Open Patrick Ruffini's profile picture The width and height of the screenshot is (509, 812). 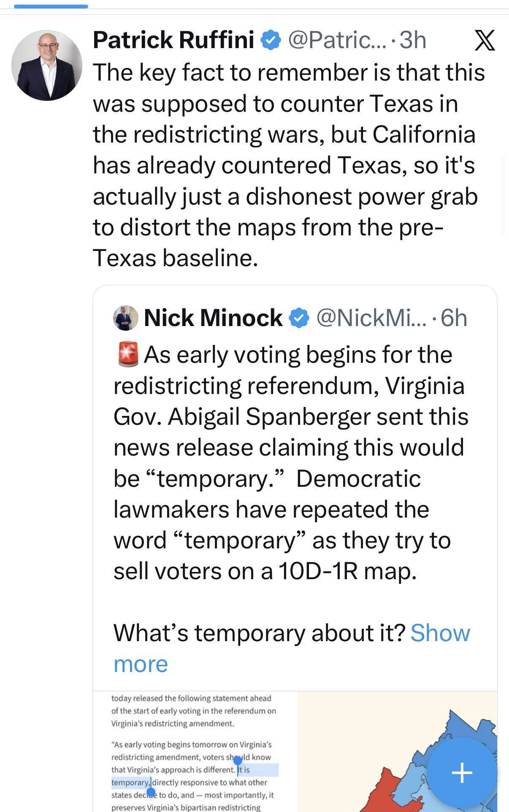click(x=47, y=65)
